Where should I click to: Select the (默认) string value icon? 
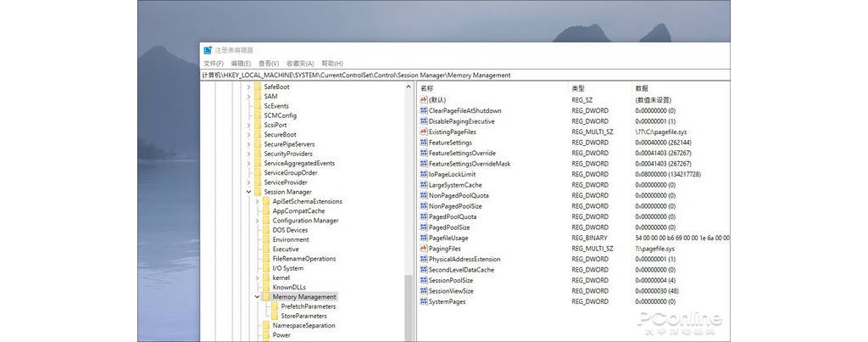[x=424, y=100]
